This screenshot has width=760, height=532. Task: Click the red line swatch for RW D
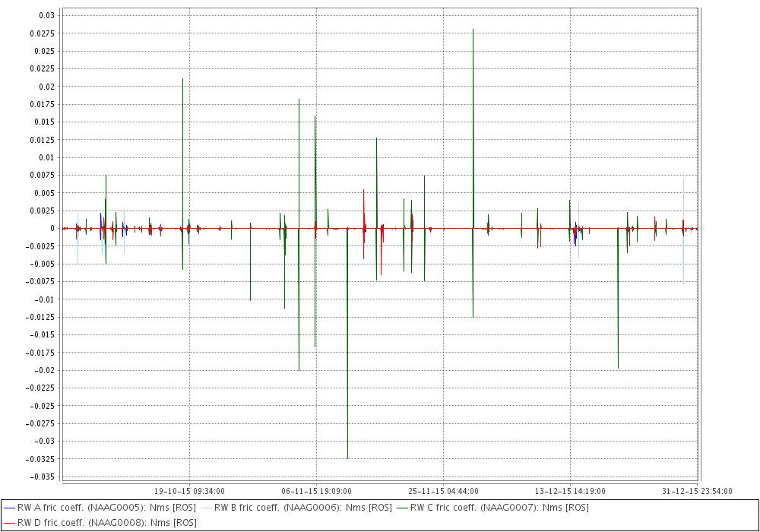tap(9, 524)
